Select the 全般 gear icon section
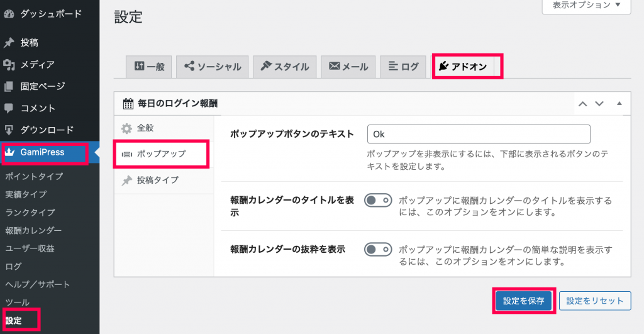644x334 pixels. pos(126,128)
